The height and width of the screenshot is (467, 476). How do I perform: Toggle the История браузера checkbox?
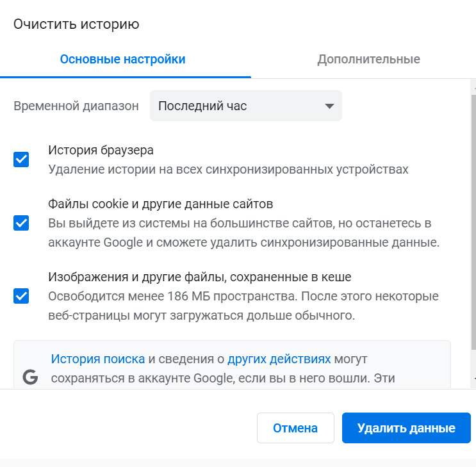21,160
